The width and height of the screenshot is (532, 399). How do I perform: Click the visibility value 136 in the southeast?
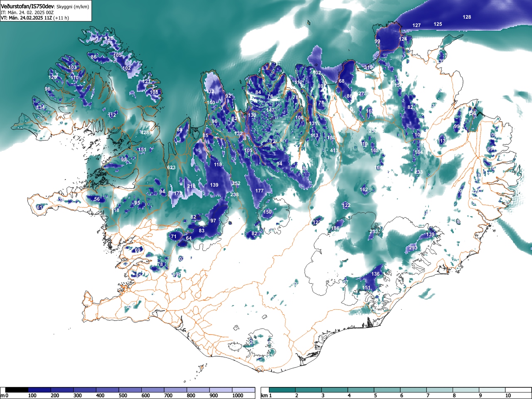click(376, 274)
